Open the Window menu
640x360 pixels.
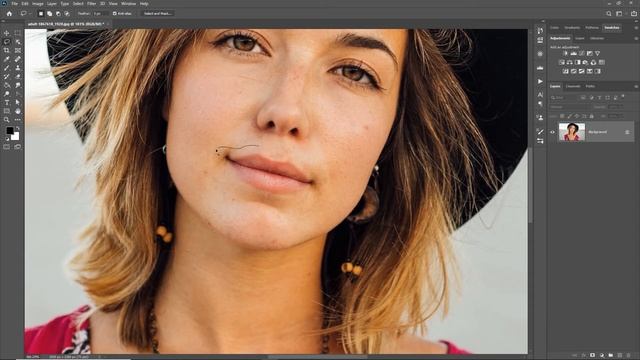tap(129, 4)
